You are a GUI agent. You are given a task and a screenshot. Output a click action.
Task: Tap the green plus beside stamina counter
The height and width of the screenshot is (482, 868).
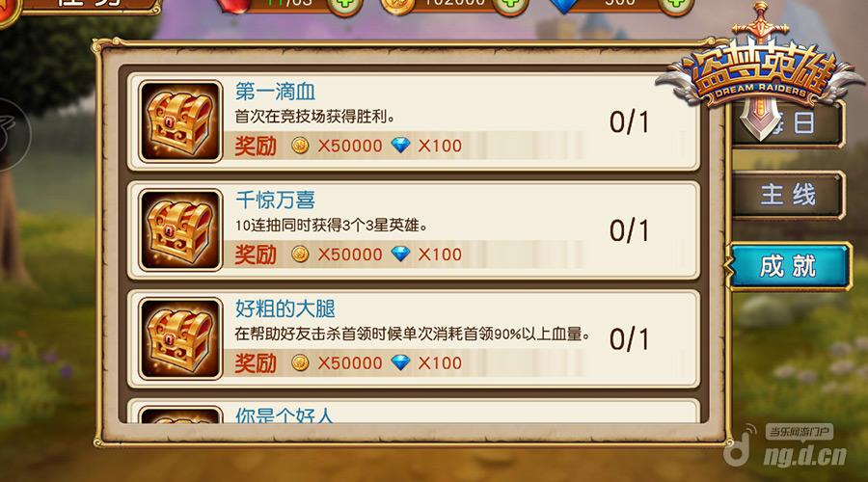click(344, 6)
